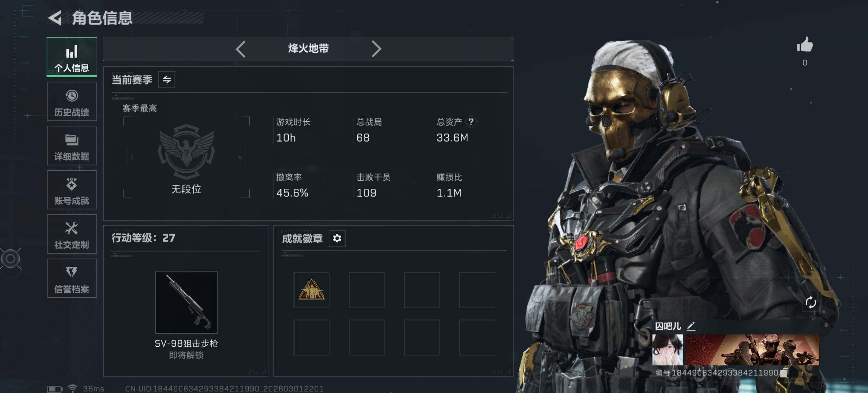Edit nickname 囚吧儿 with pencil icon
This screenshot has height=393, width=868.
click(691, 326)
